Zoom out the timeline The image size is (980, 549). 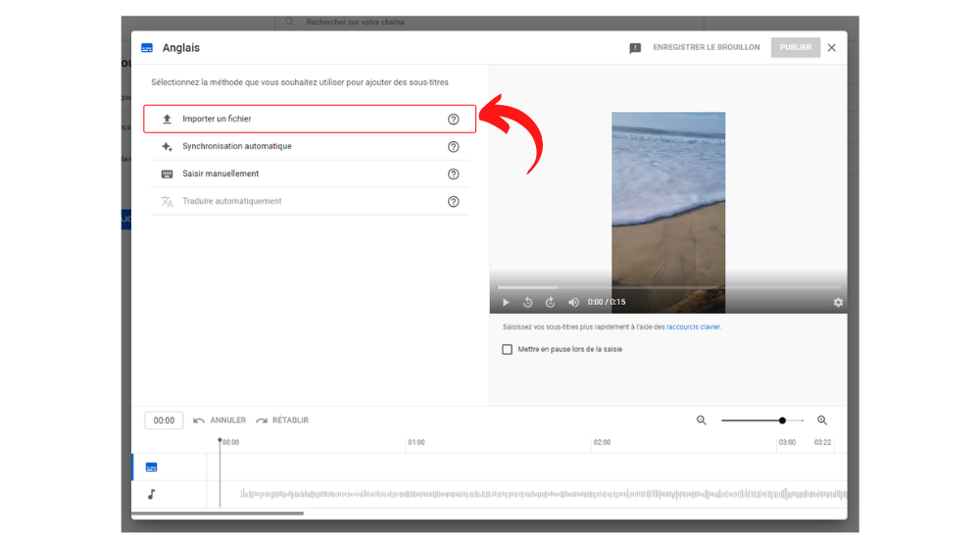point(702,421)
